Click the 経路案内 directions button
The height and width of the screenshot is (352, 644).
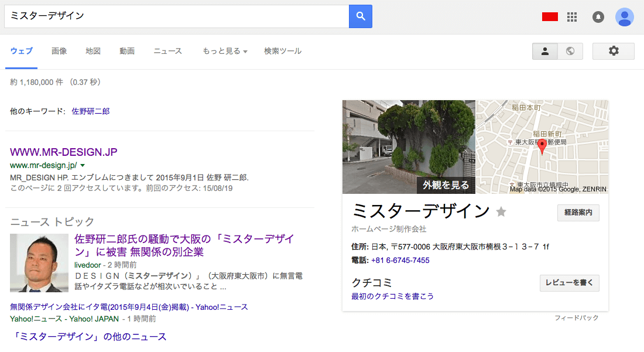point(578,213)
